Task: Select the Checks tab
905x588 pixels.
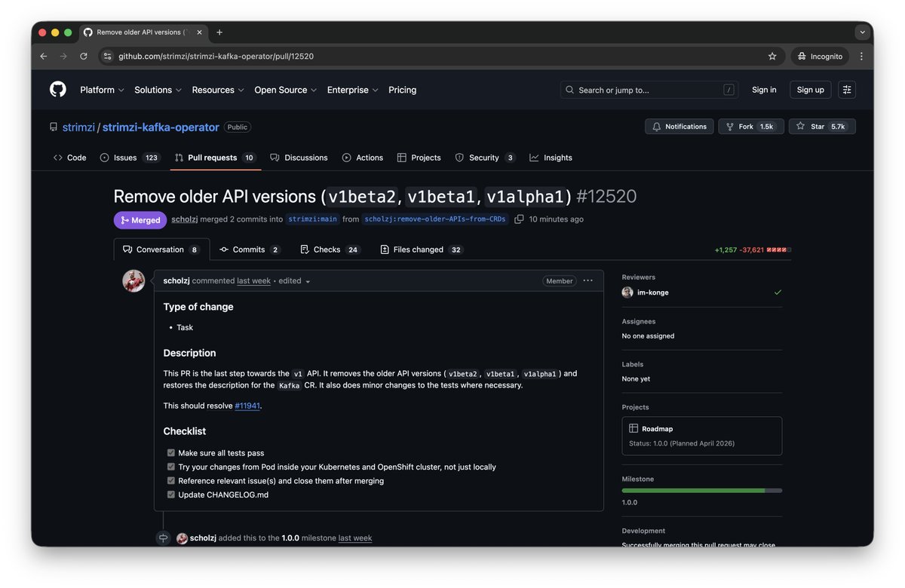Action: pos(330,250)
